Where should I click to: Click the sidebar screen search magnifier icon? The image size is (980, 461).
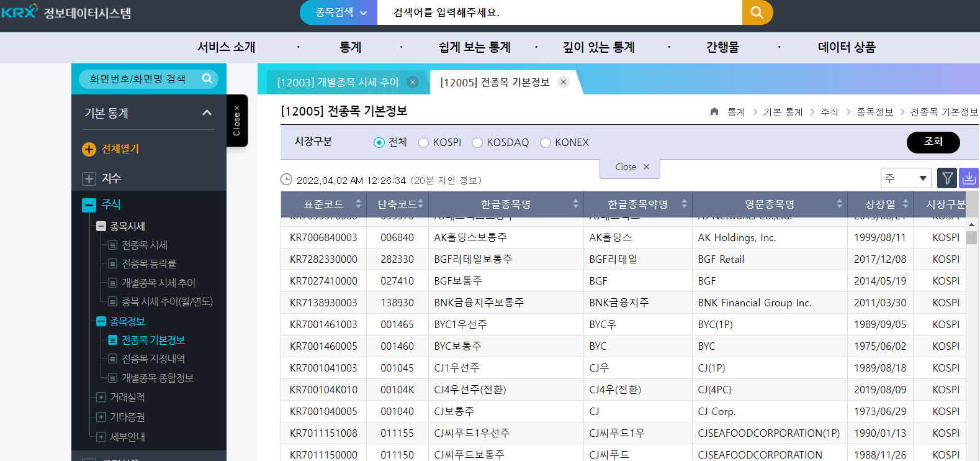[x=207, y=78]
